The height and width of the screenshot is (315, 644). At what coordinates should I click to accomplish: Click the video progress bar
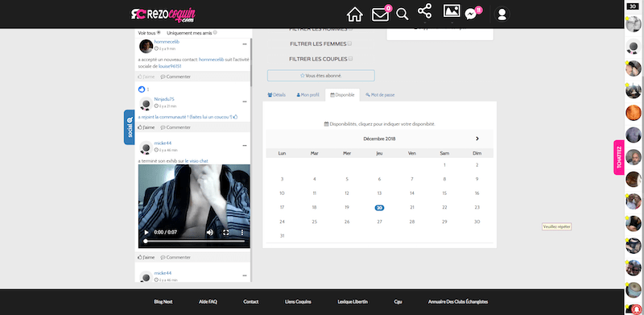tap(195, 242)
